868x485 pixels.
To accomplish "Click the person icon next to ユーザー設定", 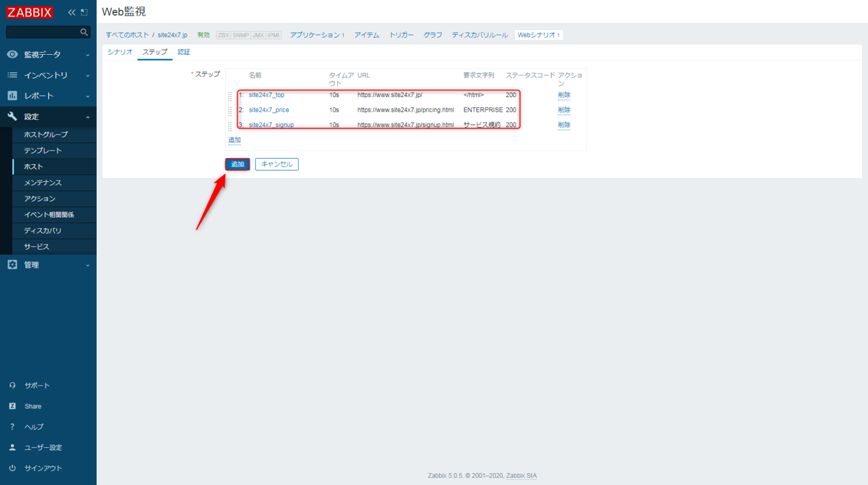I will 12,447.
